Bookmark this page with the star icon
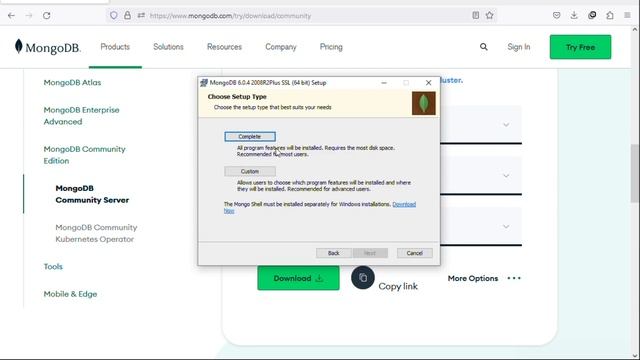This screenshot has width=640, height=360. click(x=489, y=16)
